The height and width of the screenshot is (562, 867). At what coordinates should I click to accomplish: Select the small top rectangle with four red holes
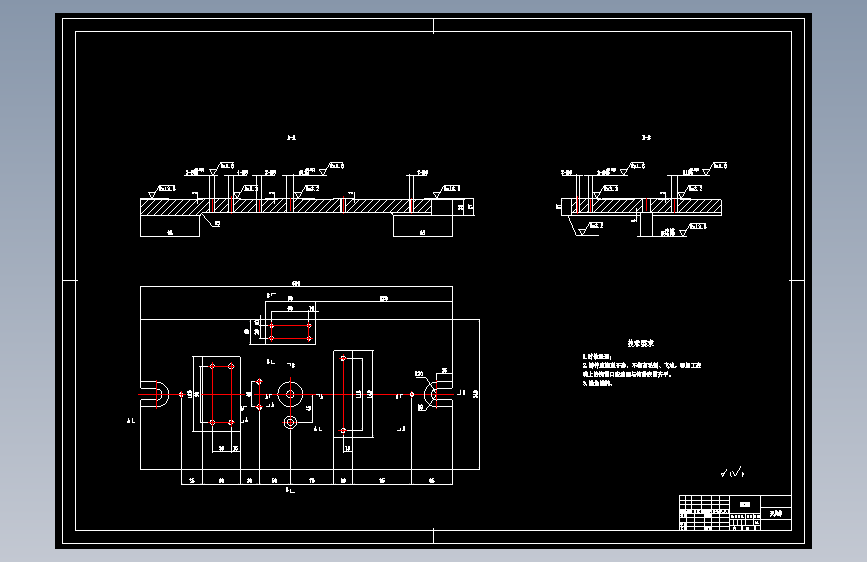290,332
